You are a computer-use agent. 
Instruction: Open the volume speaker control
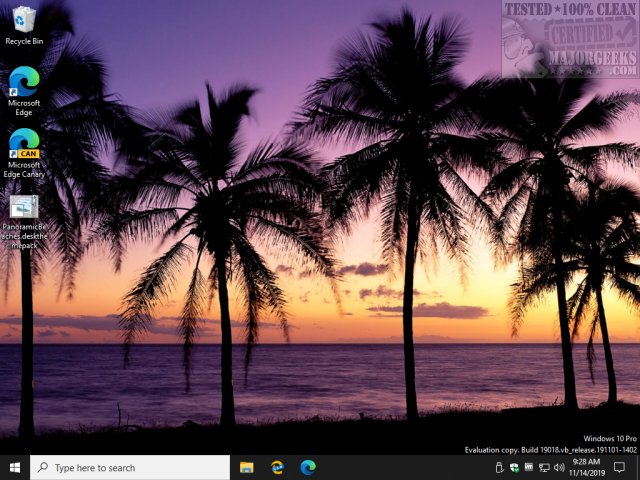click(559, 467)
